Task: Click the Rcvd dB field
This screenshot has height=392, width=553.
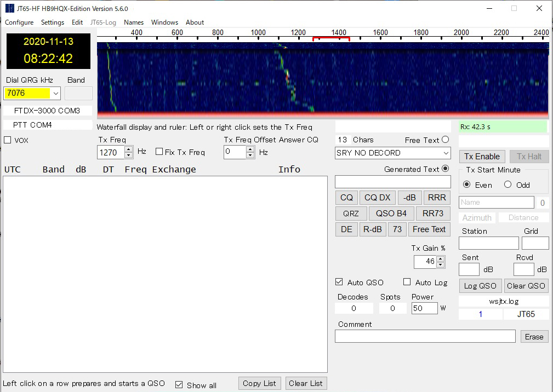Action: (524, 269)
